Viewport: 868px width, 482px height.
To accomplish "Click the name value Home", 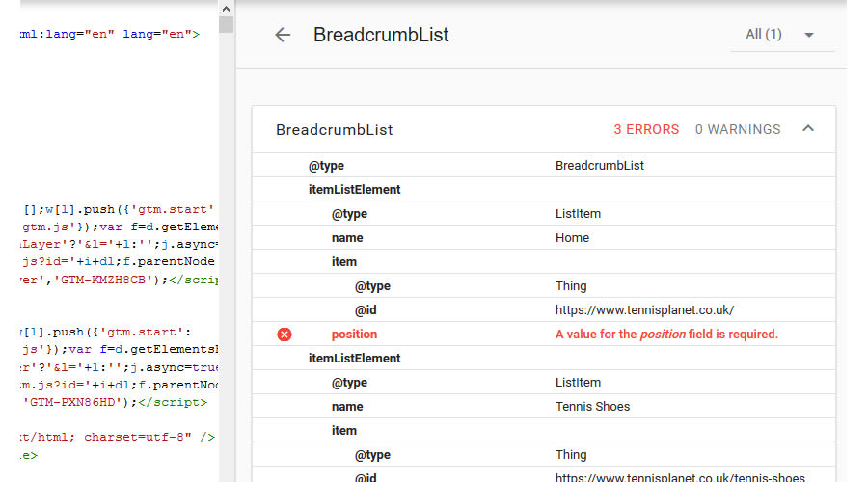I will 572,238.
